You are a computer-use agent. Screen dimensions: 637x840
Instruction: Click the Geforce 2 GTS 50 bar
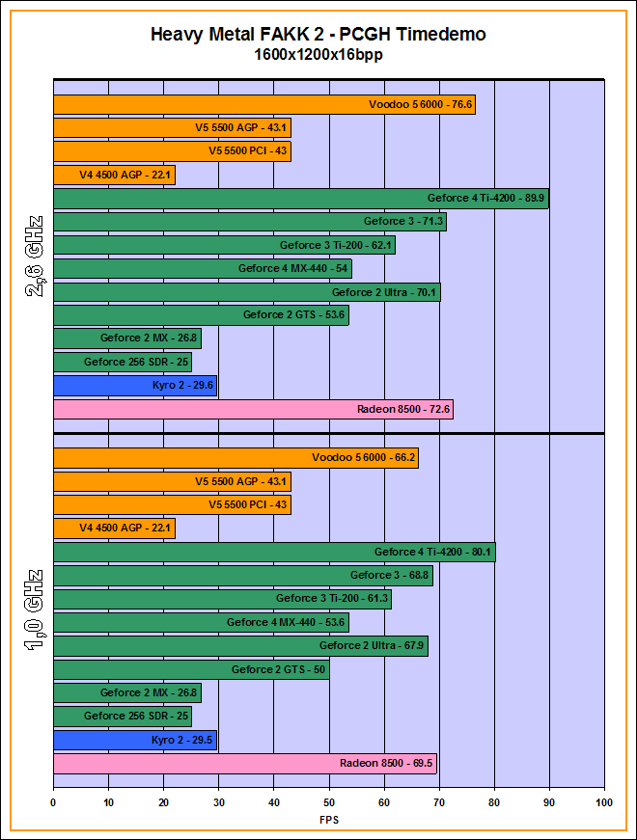(191, 670)
